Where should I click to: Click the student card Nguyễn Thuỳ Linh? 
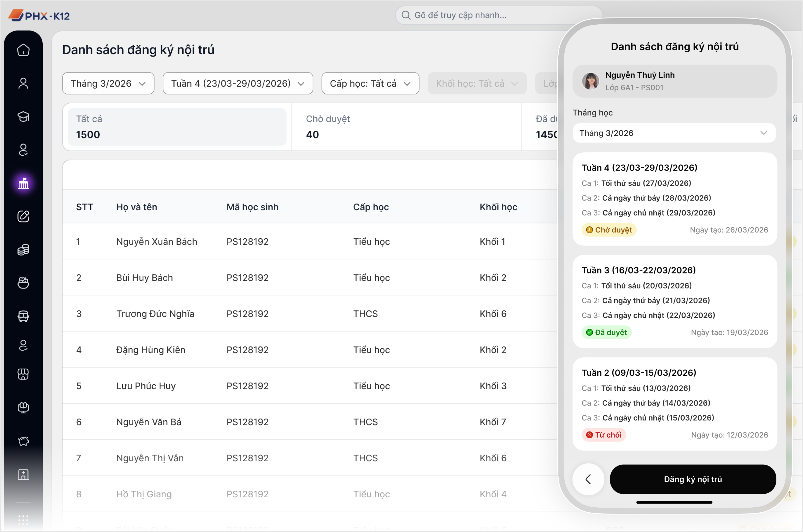(x=675, y=81)
